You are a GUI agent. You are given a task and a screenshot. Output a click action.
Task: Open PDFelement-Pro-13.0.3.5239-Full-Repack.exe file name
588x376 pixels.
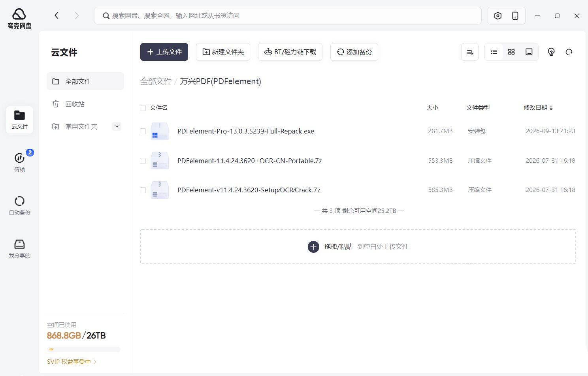click(x=246, y=131)
